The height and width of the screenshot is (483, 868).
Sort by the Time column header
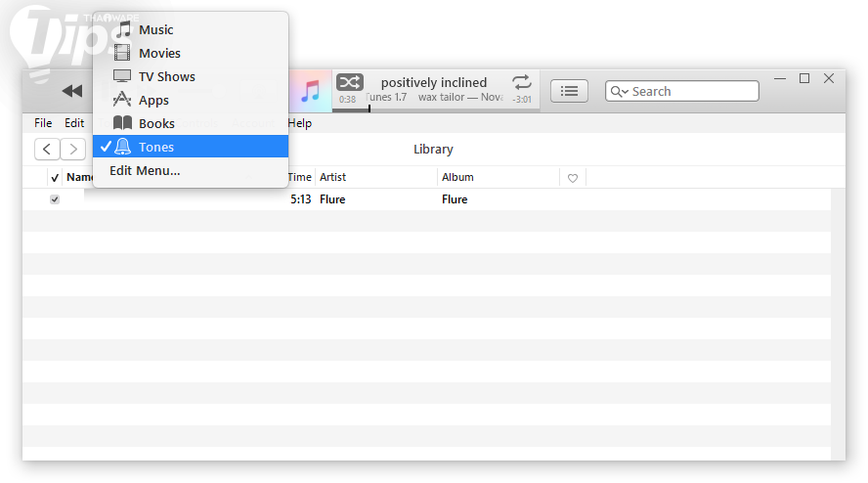[300, 177]
